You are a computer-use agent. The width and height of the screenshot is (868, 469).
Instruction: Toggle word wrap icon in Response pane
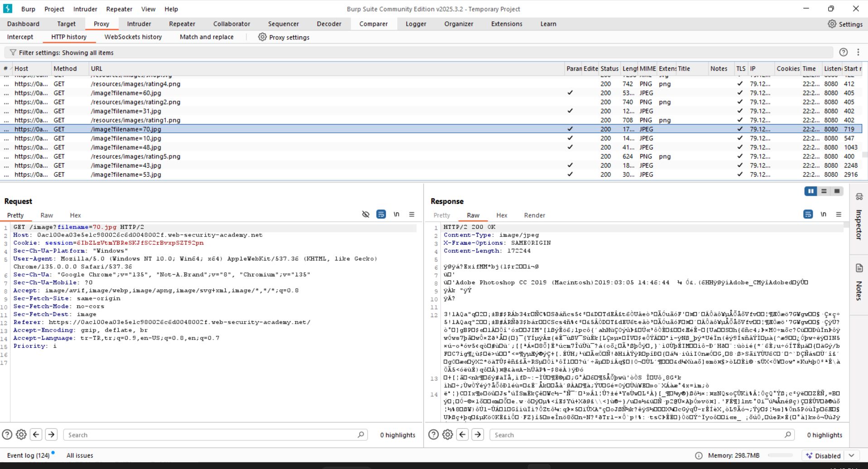coord(808,214)
